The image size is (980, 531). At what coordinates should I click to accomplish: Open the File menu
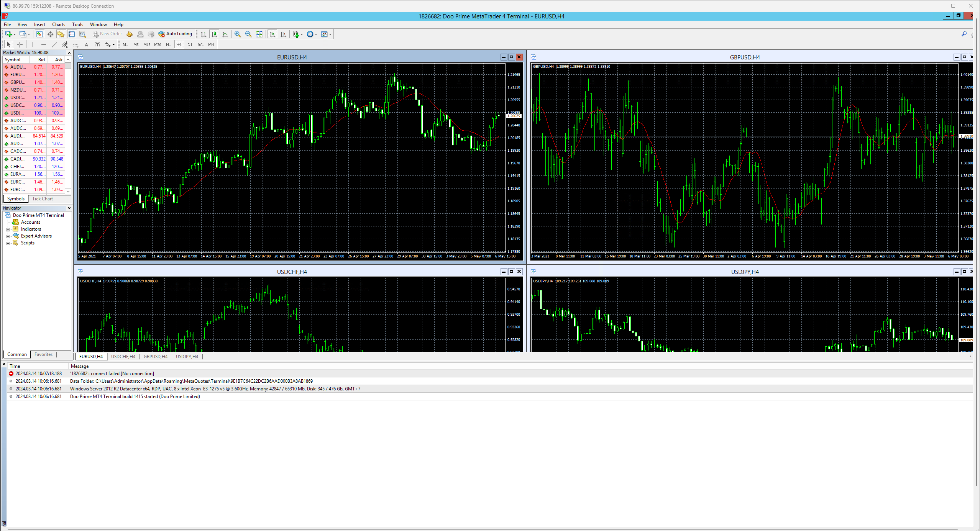7,25
